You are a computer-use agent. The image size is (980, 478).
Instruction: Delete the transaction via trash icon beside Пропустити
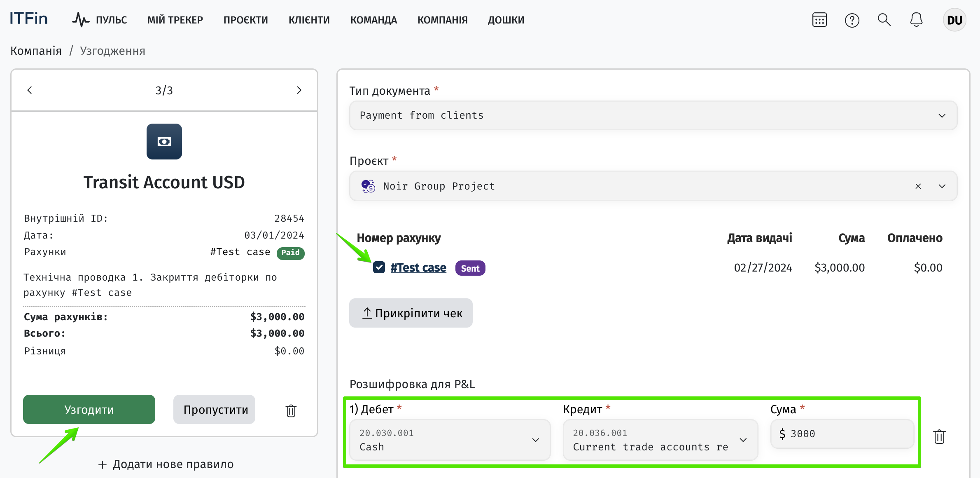pos(291,410)
